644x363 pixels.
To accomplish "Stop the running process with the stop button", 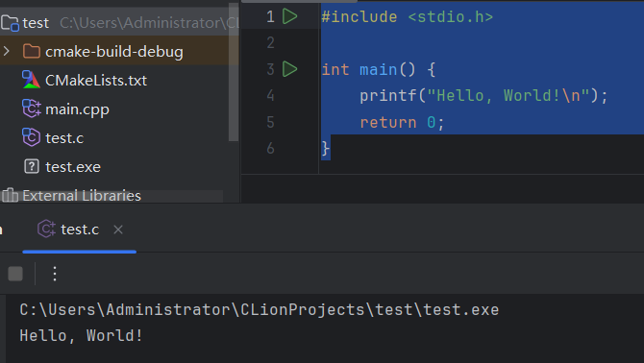I will pyautogui.click(x=15, y=274).
